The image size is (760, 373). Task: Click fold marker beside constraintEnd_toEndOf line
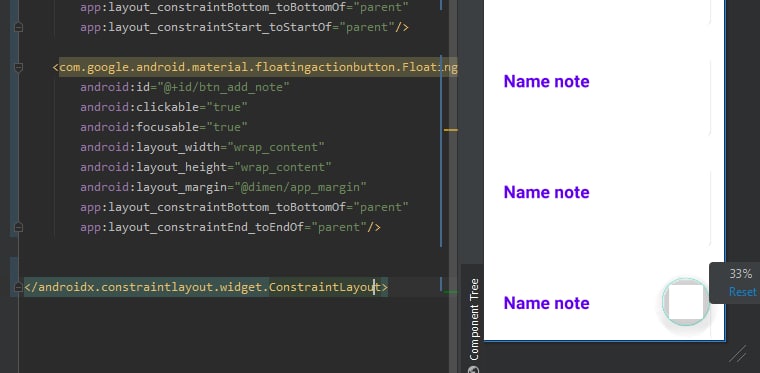pyautogui.click(x=18, y=227)
